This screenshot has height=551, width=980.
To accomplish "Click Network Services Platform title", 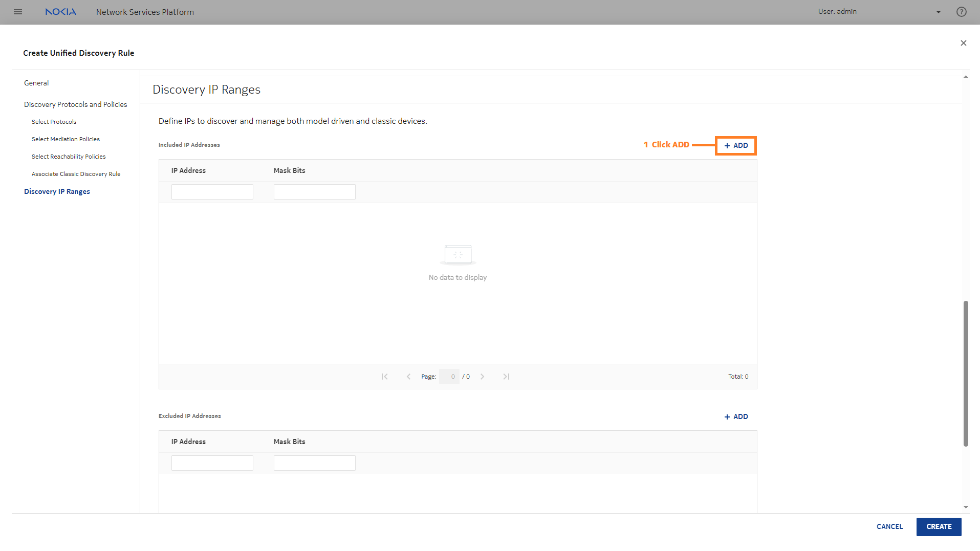I will click(145, 12).
